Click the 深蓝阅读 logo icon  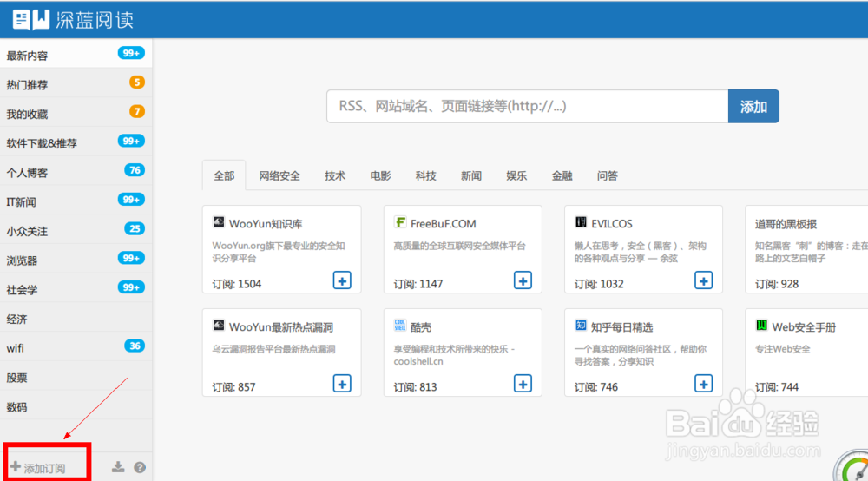click(30, 19)
